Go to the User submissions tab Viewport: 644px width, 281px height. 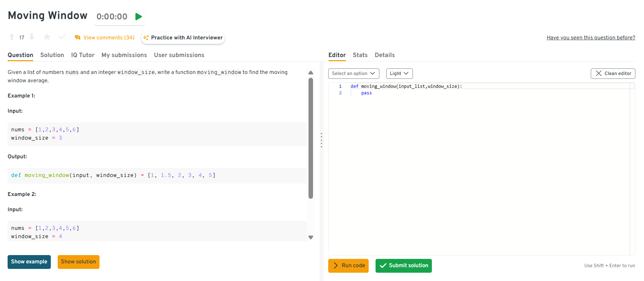pyautogui.click(x=179, y=55)
